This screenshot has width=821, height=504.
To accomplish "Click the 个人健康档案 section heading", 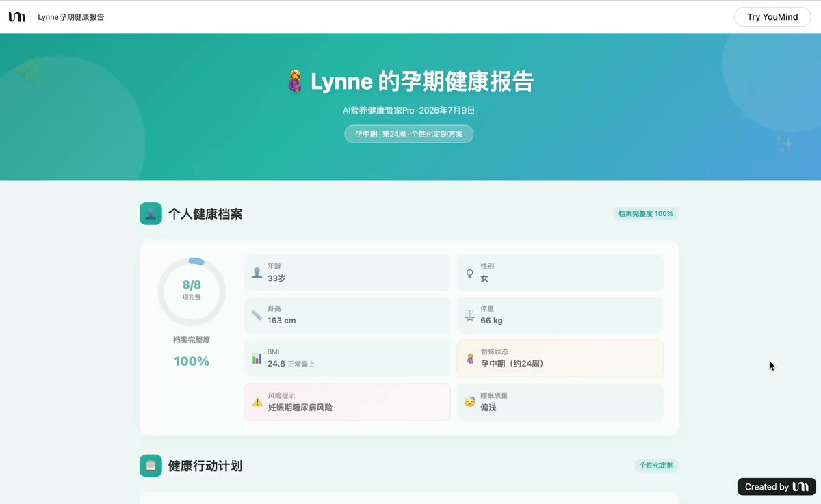I will pyautogui.click(x=205, y=214).
